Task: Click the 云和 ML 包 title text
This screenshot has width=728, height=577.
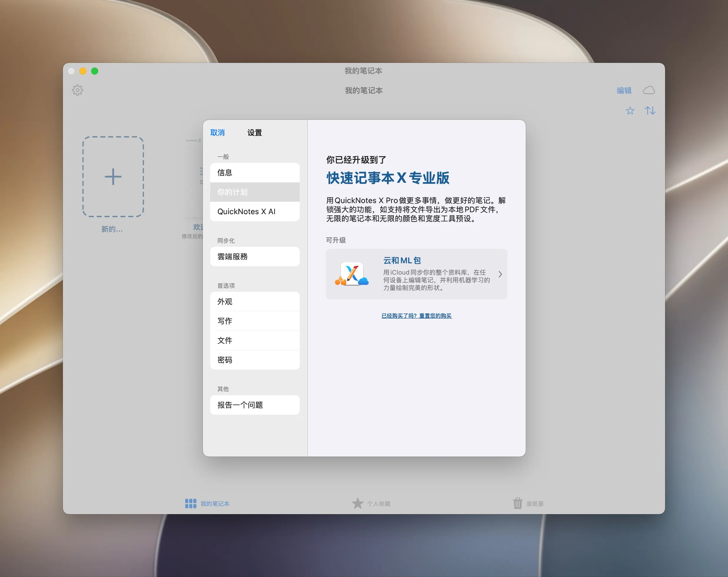Action: click(402, 261)
